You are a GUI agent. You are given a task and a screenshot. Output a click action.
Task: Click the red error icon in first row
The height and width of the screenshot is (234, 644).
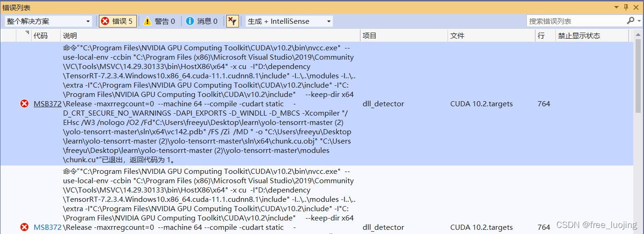[x=24, y=103]
